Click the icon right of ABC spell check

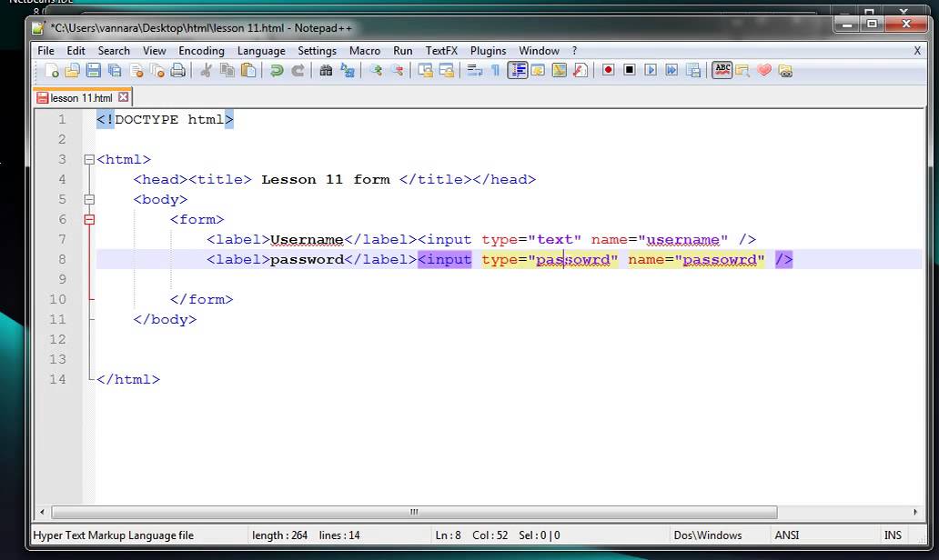pyautogui.click(x=742, y=71)
